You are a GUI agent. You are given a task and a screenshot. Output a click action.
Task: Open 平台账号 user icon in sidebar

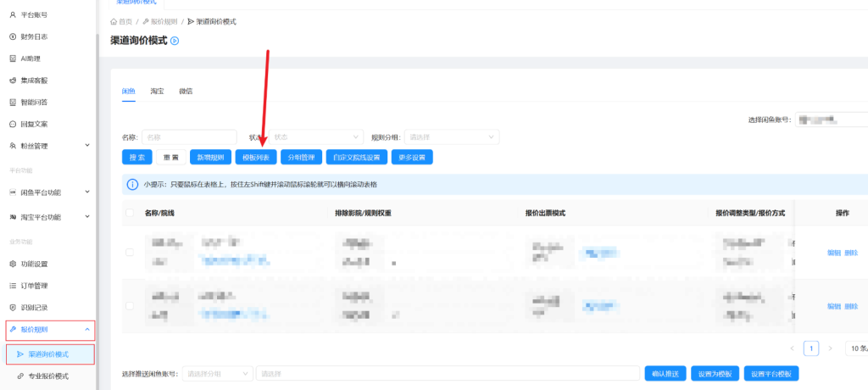click(13, 15)
